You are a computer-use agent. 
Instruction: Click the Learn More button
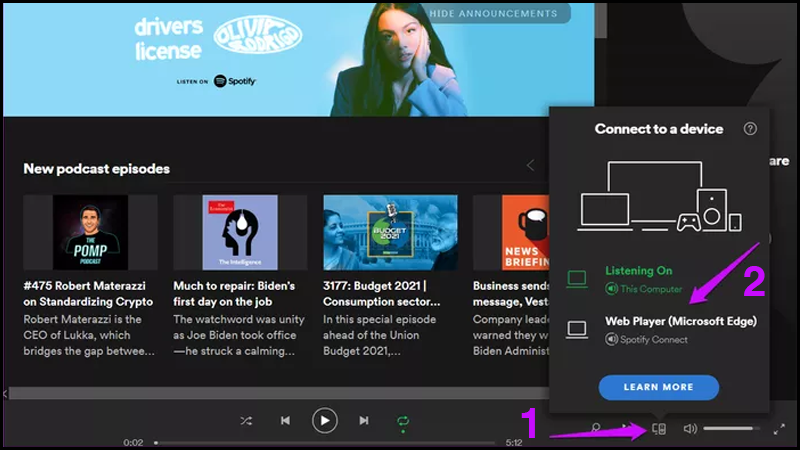point(658,387)
